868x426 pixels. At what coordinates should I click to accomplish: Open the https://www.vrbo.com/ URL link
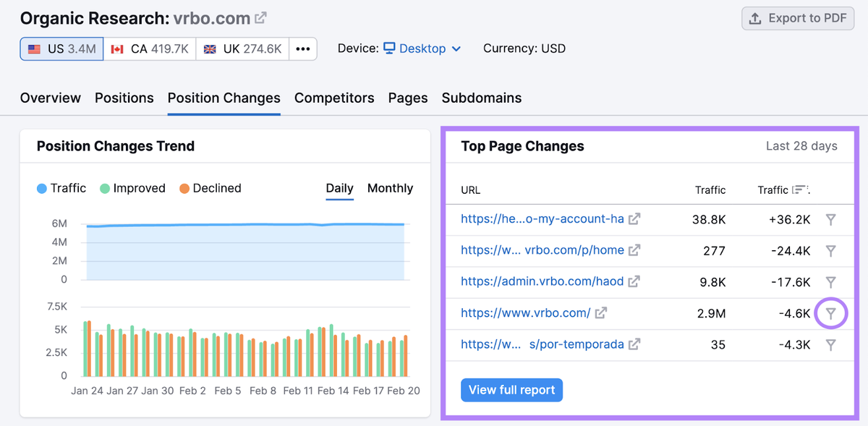[525, 313]
